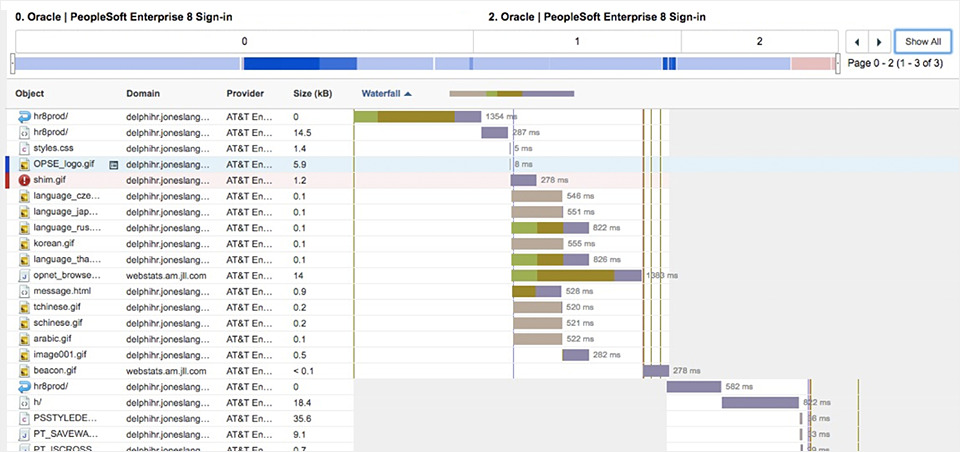Screen dimensions: 960x452
Task: Go to the previous page with the left arrow
Action: [x=857, y=42]
